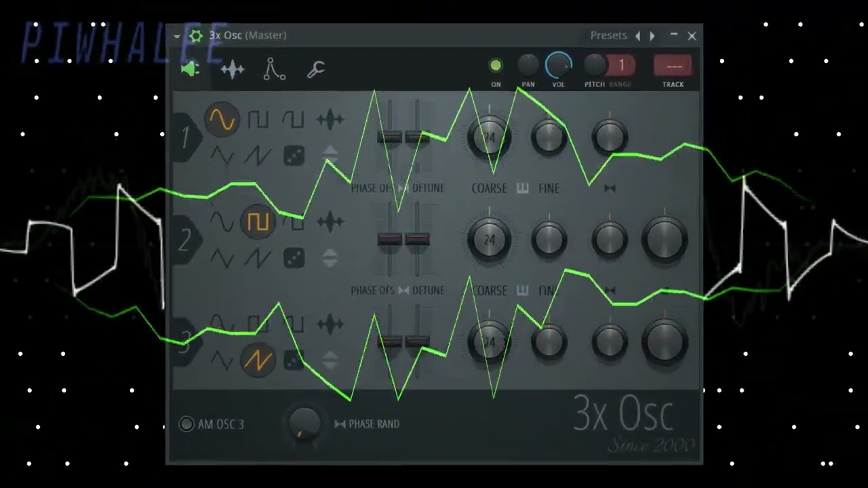The width and height of the screenshot is (868, 488).
Task: Select the saw wave for oscillator 1
Action: coord(258,156)
